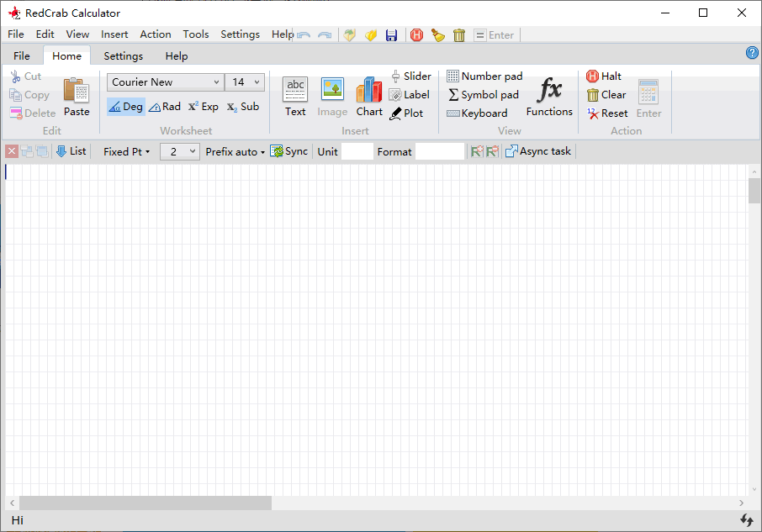Expand the font size 14 dropdown
Viewport: 762px width, 532px height.
point(245,82)
